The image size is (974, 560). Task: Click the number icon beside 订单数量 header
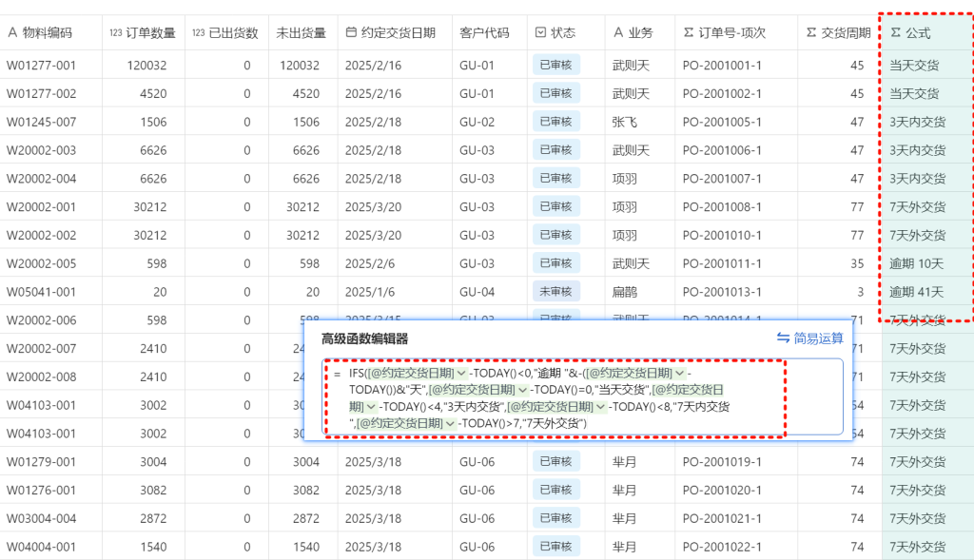coord(115,33)
